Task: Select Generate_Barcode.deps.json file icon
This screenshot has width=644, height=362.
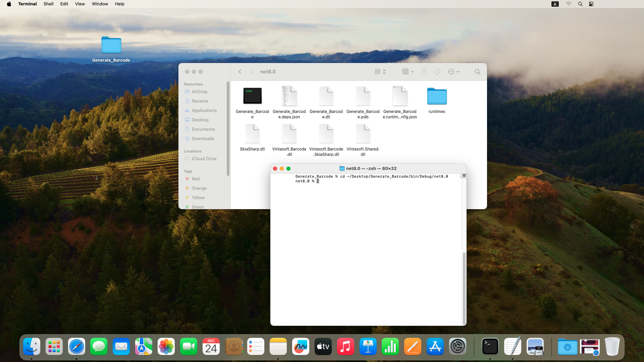Action: point(289,96)
